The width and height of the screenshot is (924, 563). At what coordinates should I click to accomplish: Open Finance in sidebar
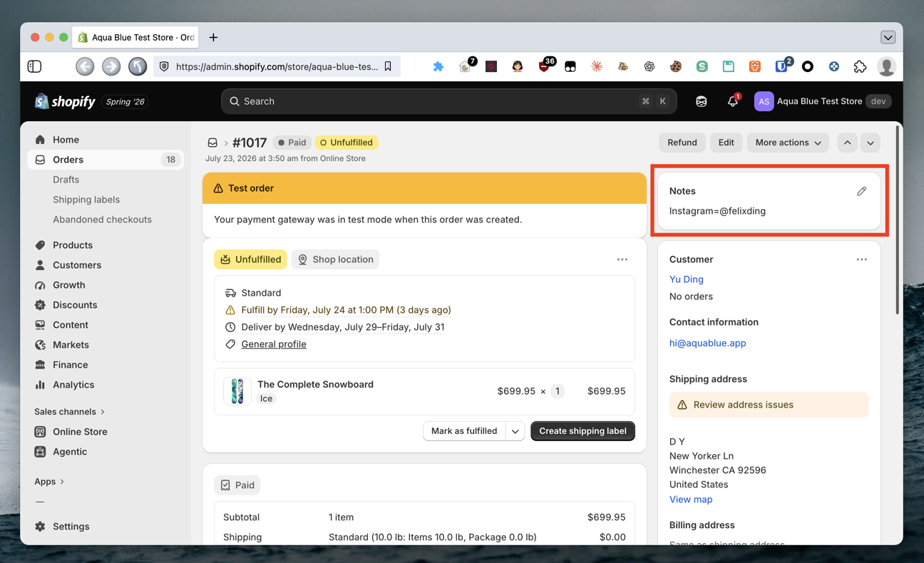pyautogui.click(x=106, y=365)
